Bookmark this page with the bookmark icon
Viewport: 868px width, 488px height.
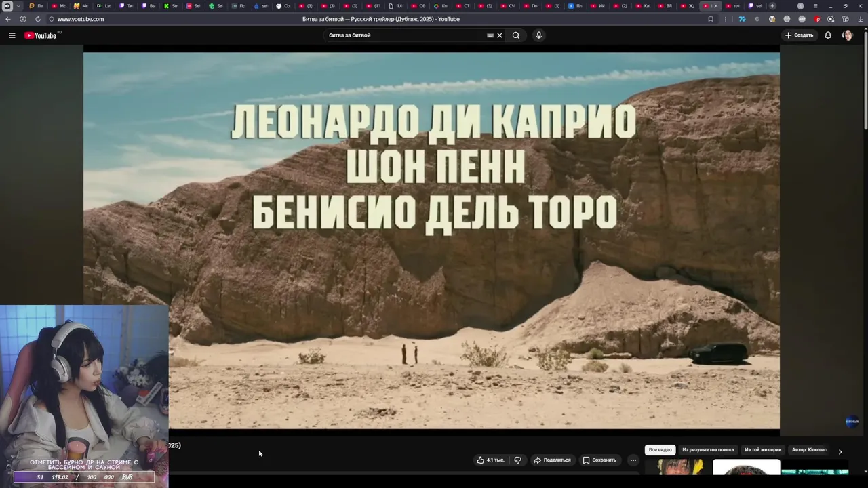click(711, 19)
